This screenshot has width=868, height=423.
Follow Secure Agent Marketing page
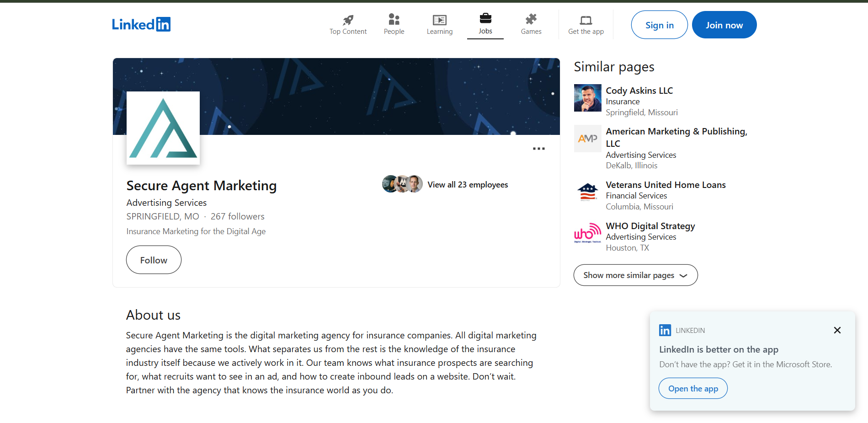coord(154,260)
